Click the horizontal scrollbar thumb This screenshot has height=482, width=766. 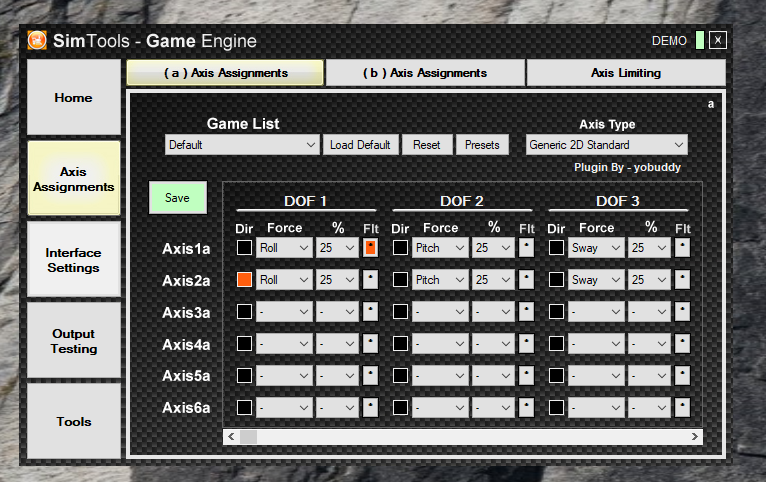248,437
